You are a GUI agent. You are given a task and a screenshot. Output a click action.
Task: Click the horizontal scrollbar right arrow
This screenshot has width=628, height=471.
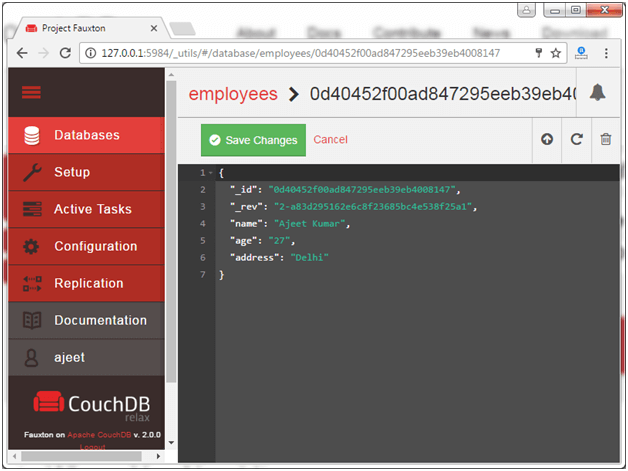tap(158, 456)
